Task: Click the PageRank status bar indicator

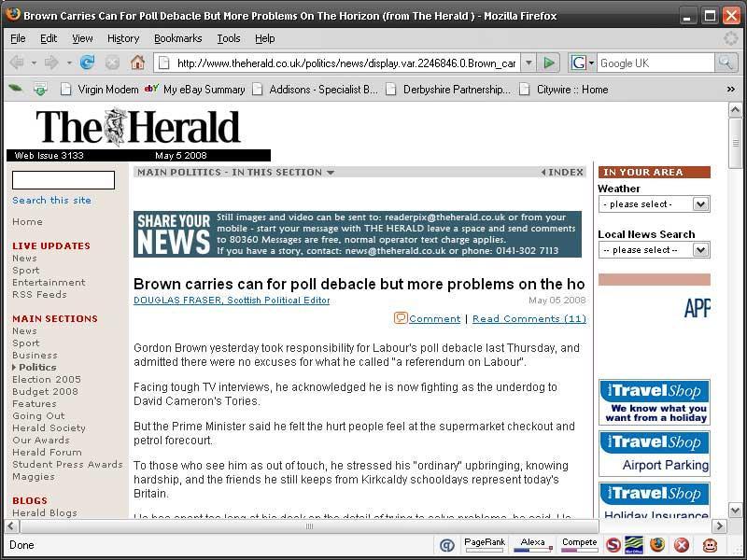Action: tap(484, 544)
